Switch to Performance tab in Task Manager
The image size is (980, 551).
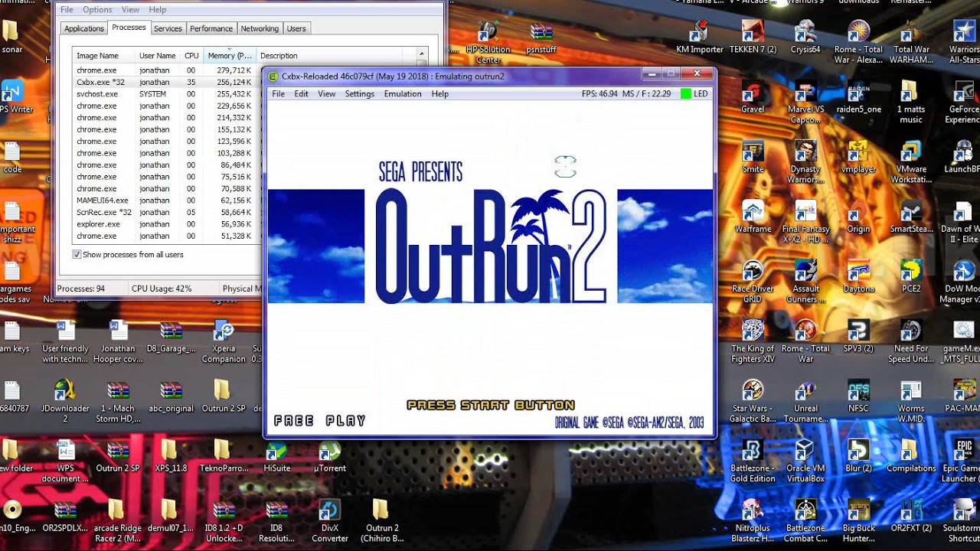tap(211, 28)
